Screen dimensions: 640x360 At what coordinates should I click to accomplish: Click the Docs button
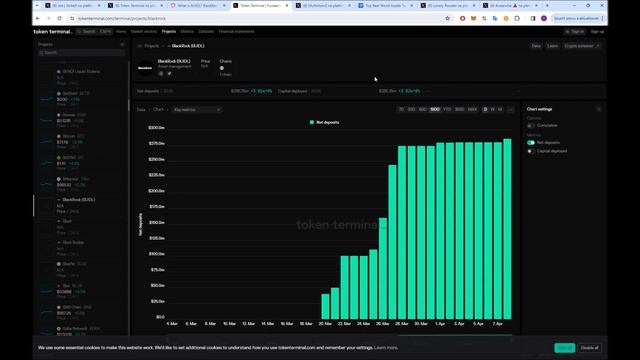pyautogui.click(x=536, y=46)
